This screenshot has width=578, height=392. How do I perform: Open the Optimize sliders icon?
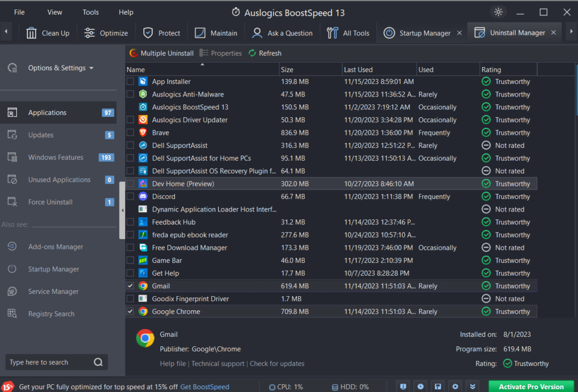(x=90, y=33)
